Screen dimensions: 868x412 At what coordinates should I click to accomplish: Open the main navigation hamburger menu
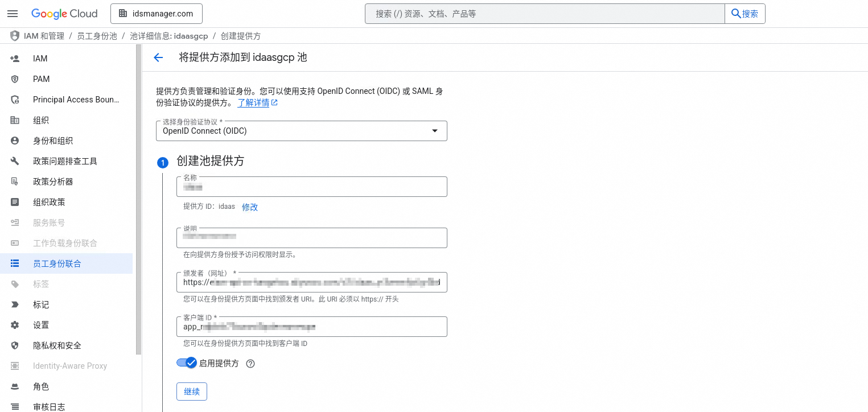coord(13,14)
